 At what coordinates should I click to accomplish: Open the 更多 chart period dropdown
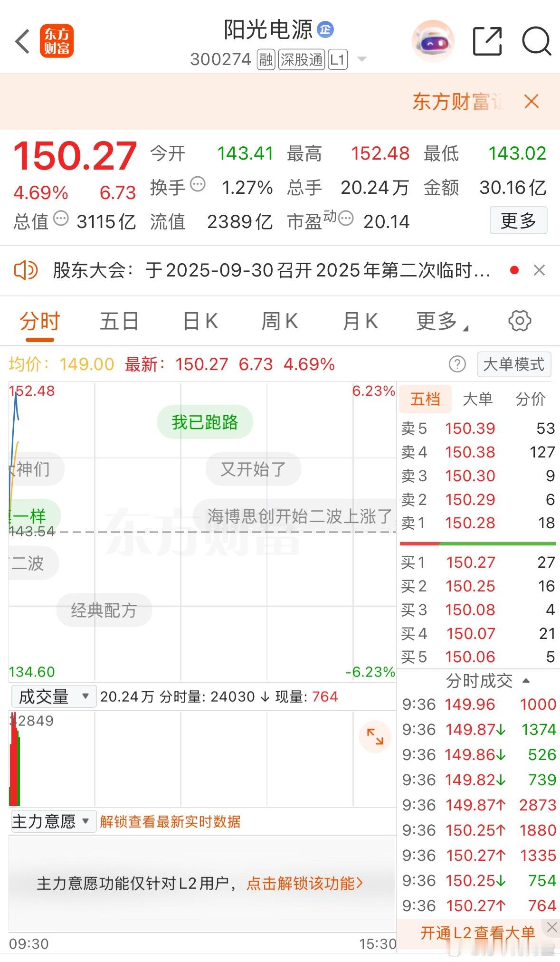coord(442,322)
